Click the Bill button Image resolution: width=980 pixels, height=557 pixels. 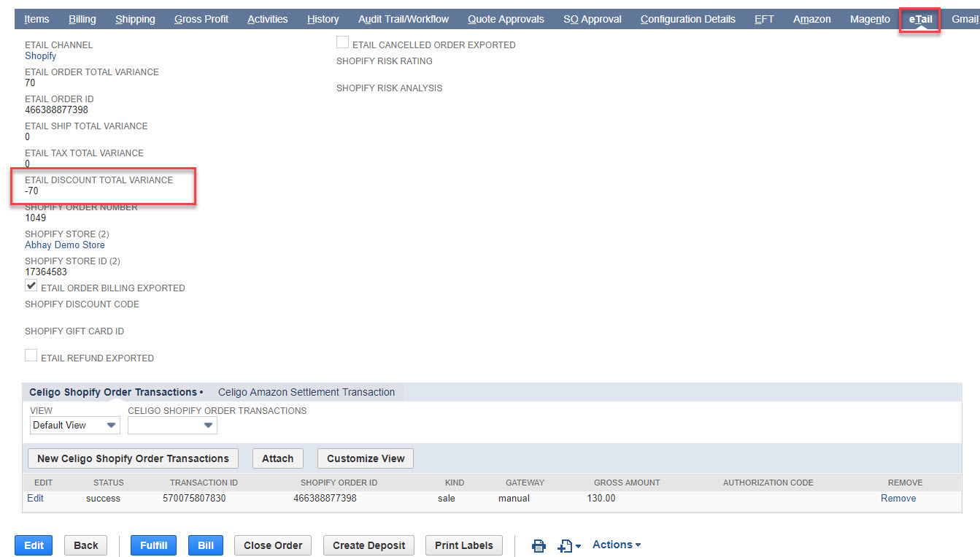pos(206,545)
